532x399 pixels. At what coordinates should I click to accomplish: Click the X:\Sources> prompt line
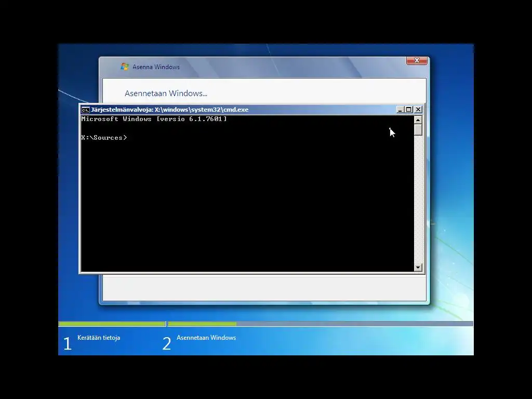coord(104,137)
